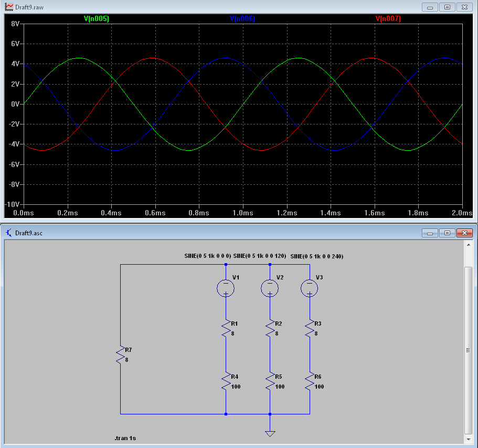This screenshot has width=478, height=448.
Task: Click the Draft9.asc schematic window icon
Action: (x=9, y=233)
